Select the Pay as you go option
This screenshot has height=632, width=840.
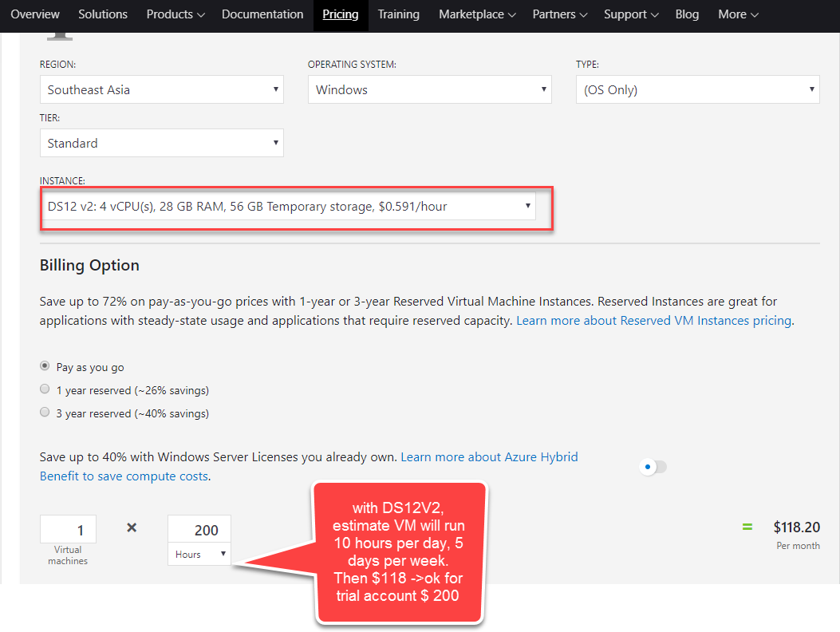45,365
